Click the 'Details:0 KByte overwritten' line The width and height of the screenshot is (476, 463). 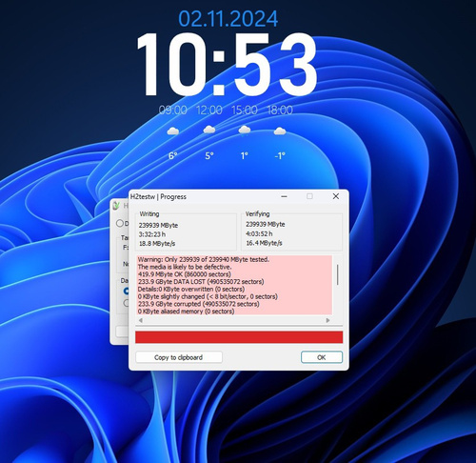191,289
